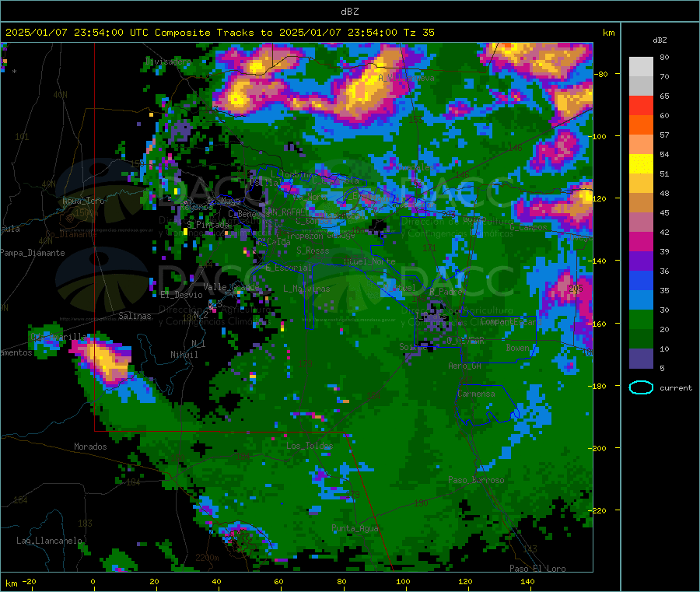
Task: Click the '60' tick on the horizontal axis
Action: click(278, 581)
